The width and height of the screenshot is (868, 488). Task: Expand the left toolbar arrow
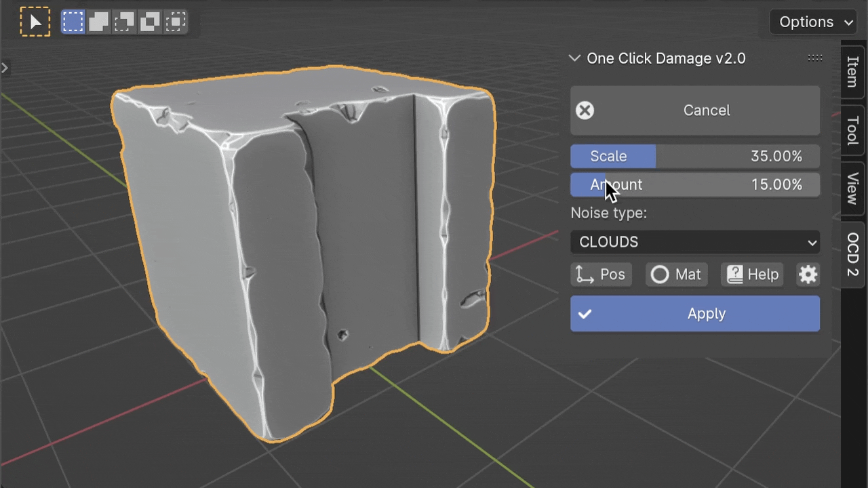coord(4,67)
